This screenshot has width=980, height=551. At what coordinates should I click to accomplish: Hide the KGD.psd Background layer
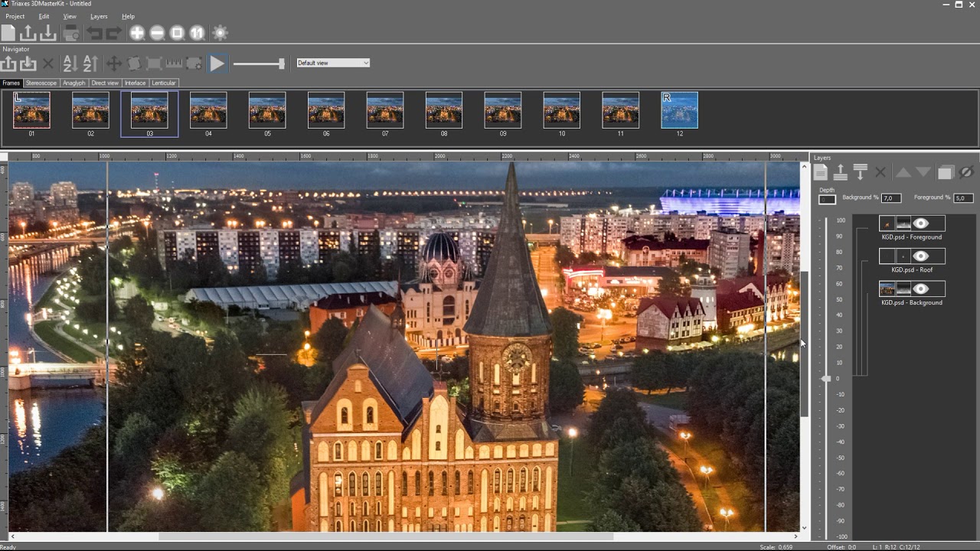pyautogui.click(x=921, y=289)
